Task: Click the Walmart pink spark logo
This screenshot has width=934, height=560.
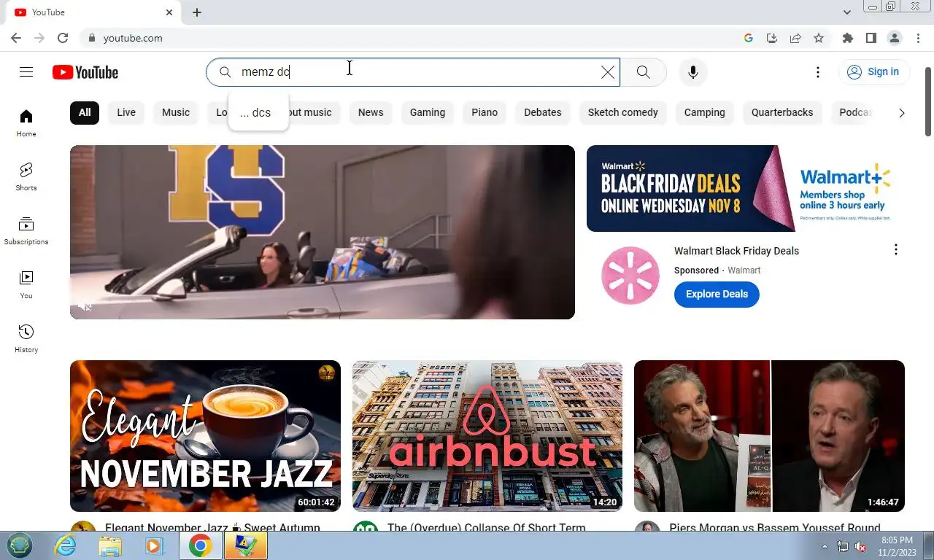Action: click(630, 275)
